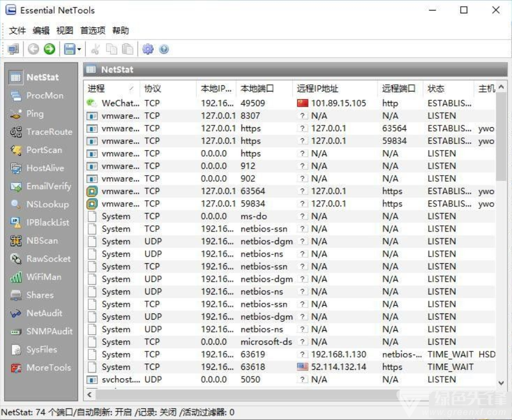Image resolution: width=512 pixels, height=420 pixels.
Task: Click the horizontal scrollbar left arrow
Action: [x=89, y=394]
